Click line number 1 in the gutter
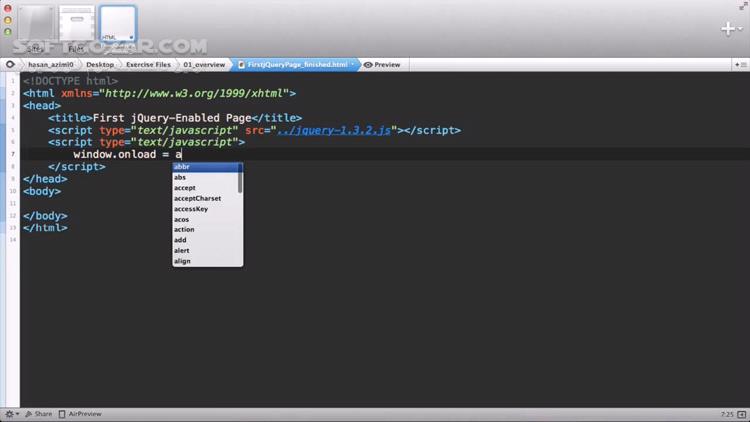750x422 pixels. (13, 81)
